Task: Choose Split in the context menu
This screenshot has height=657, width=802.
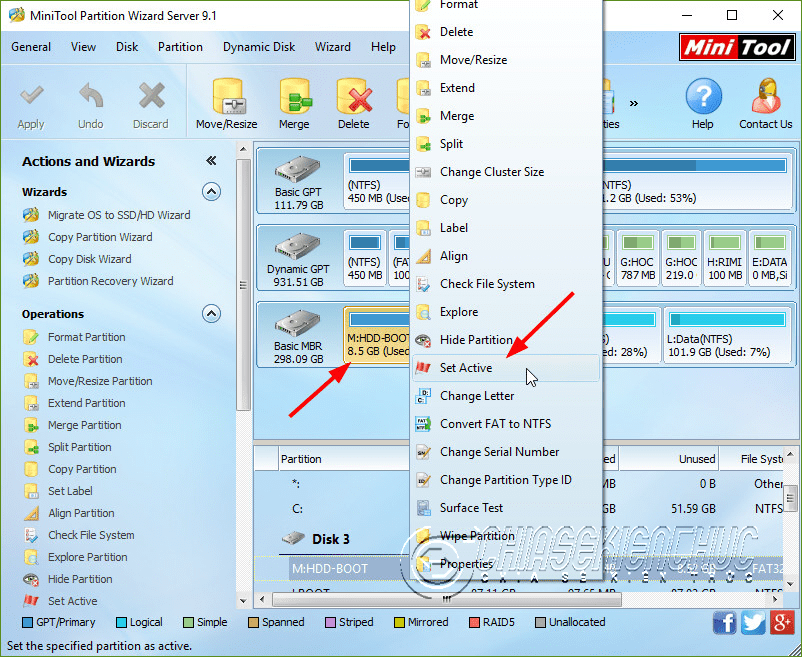Action: coord(505,144)
